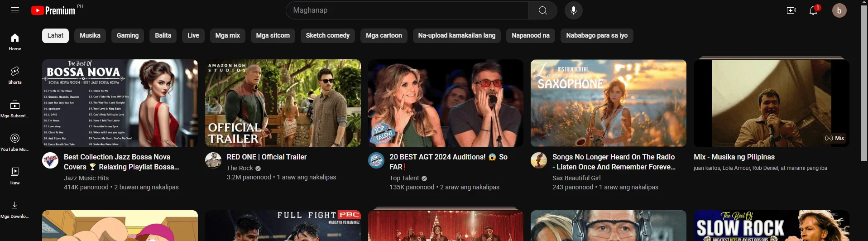Viewport: 868px width, 241px height.
Task: Open Shorts in sidebar
Action: [15, 75]
